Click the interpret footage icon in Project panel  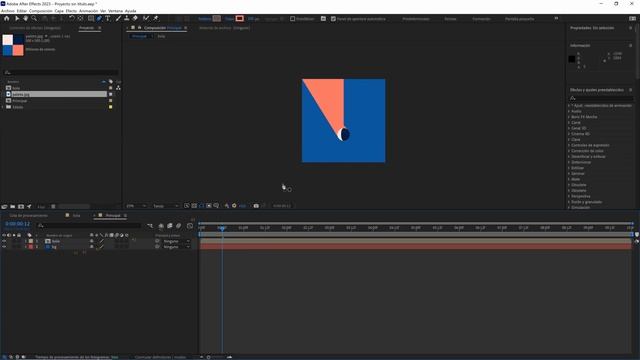point(4,207)
